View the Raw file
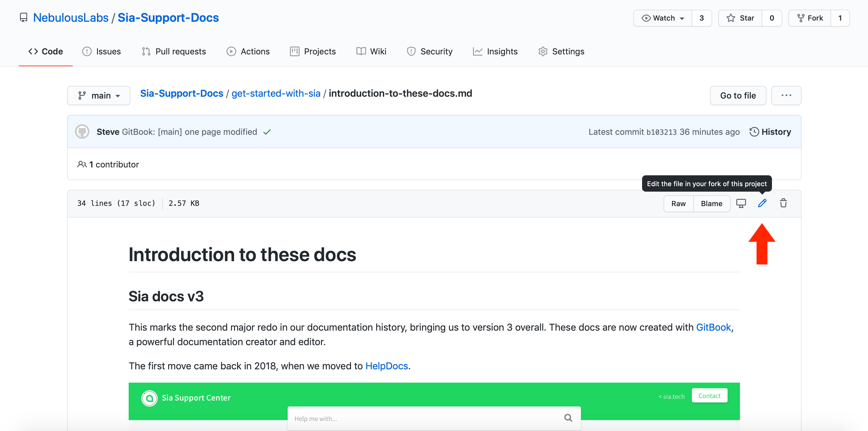 point(678,203)
